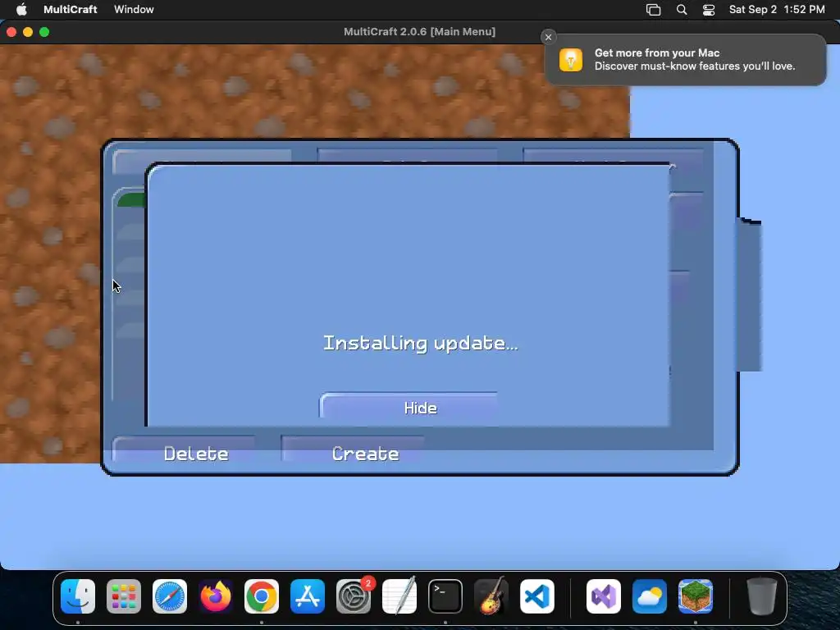Open Weather app from the Dock
This screenshot has width=840, height=630.
[x=650, y=596]
